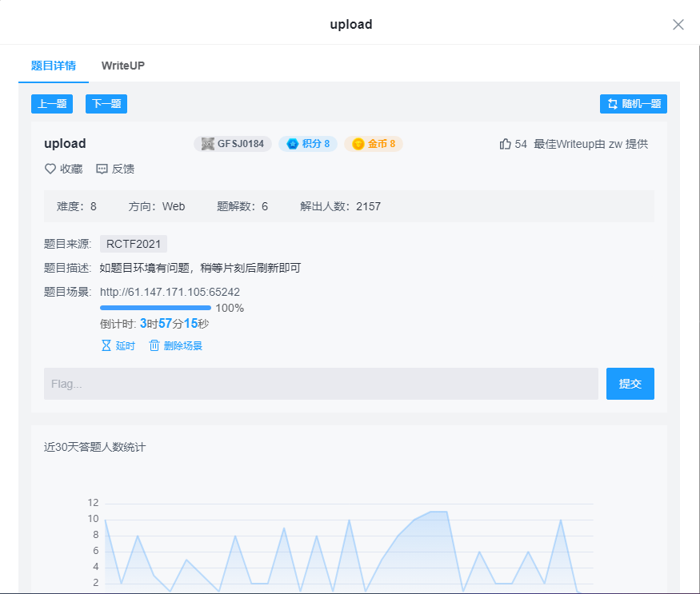Submit the flag with 提交 button
The image size is (700, 594).
[x=630, y=384]
